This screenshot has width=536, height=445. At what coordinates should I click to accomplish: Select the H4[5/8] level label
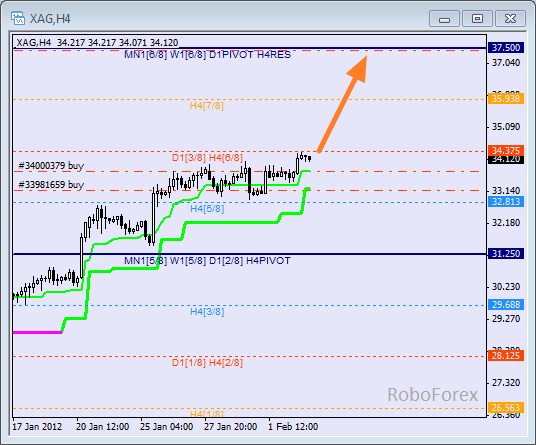click(x=207, y=208)
